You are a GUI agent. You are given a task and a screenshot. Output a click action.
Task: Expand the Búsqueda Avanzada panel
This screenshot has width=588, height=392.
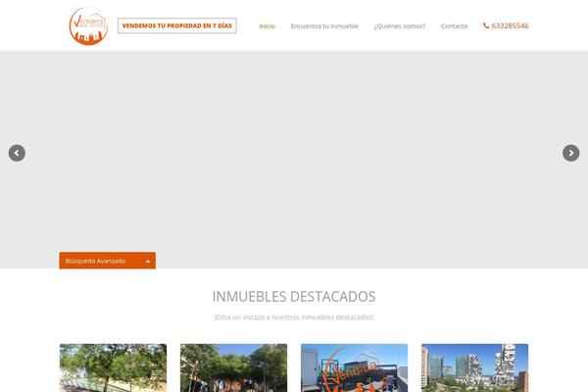(x=107, y=261)
